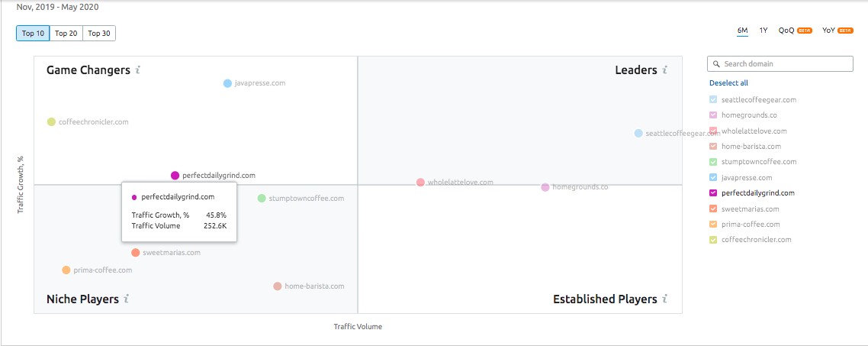Select the homegrounds.co chart dot
The height and width of the screenshot is (346, 868).
coord(545,187)
